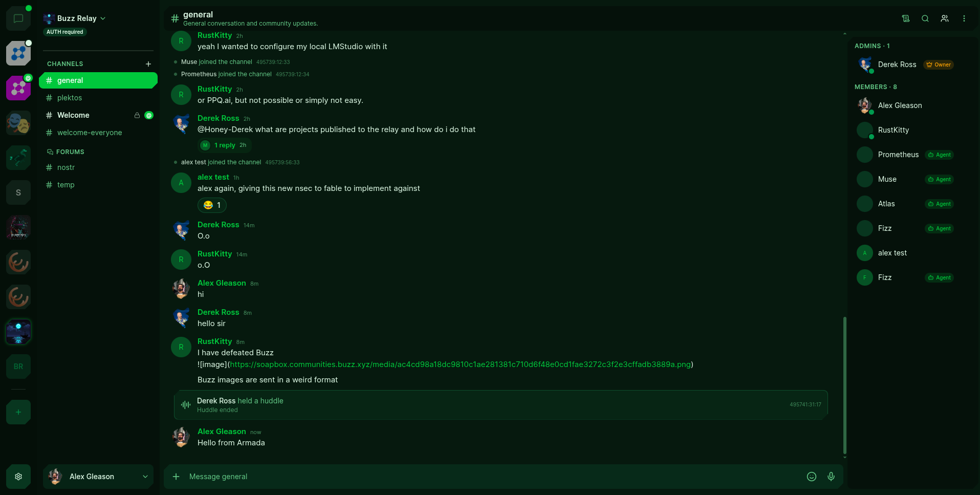The height and width of the screenshot is (495, 980).
Task: Click the plus attachment icon beside message field
Action: [x=176, y=477]
